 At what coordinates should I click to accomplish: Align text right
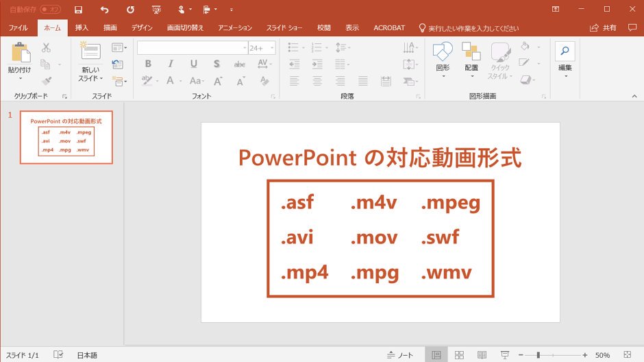click(340, 81)
